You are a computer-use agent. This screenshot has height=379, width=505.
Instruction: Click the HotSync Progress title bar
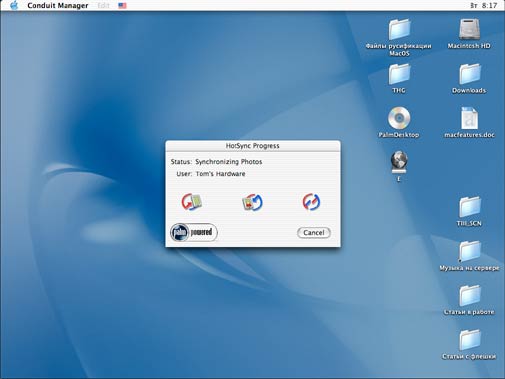click(253, 146)
